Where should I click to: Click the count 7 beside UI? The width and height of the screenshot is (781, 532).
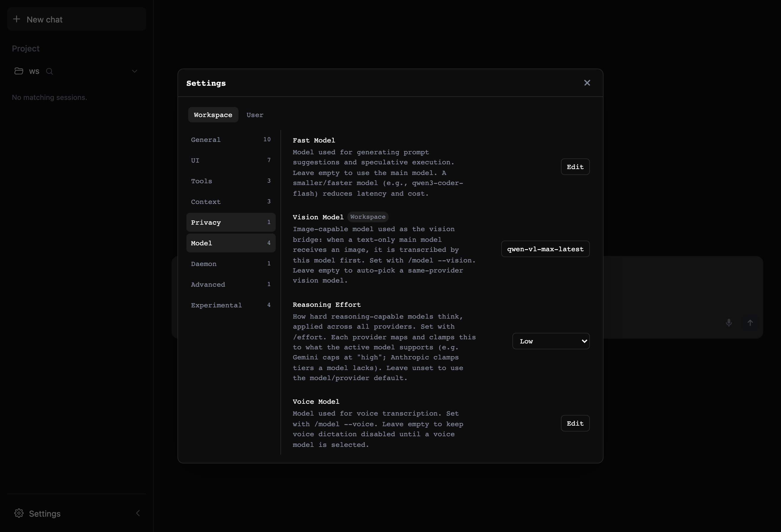[x=269, y=160]
